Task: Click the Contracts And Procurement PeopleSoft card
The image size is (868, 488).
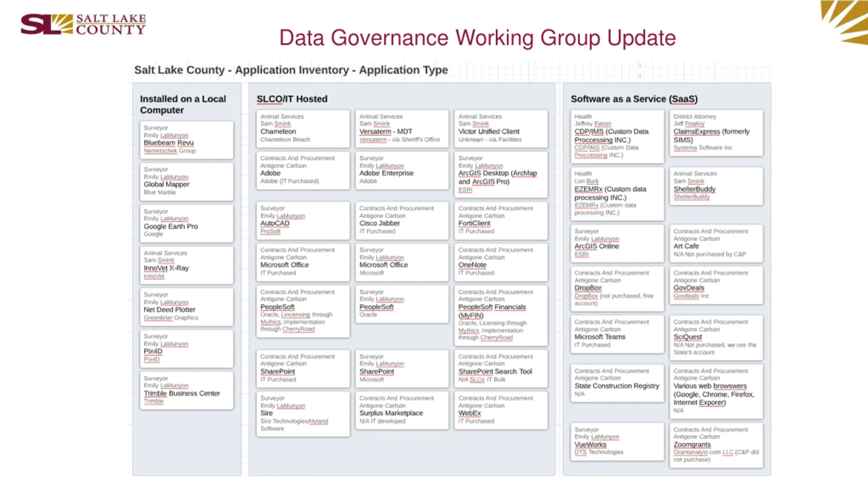Action: coord(303,311)
